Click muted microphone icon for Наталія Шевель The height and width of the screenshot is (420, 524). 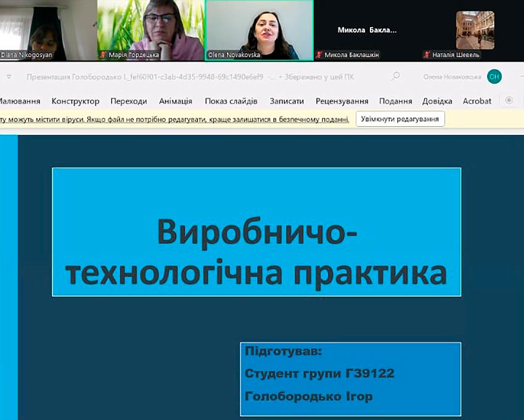(427, 55)
